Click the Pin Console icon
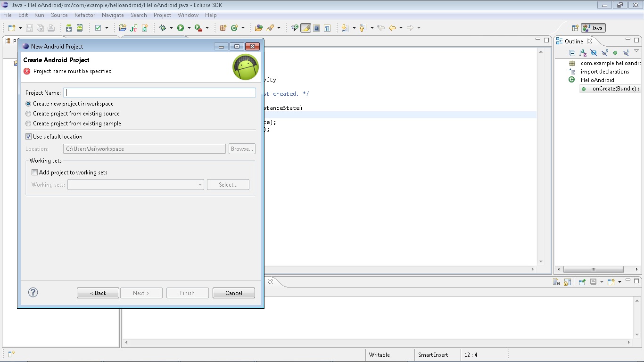The width and height of the screenshot is (644, 362). [582, 282]
